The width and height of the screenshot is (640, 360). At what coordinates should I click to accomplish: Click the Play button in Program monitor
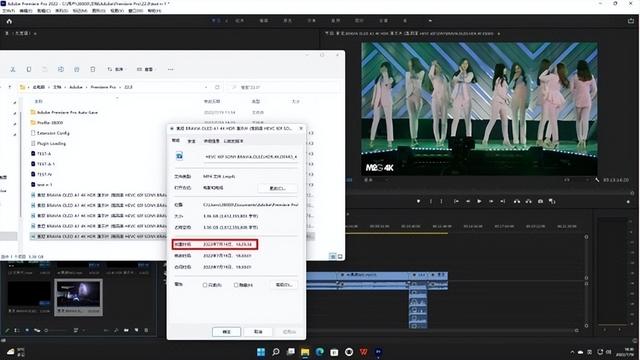coord(479,201)
